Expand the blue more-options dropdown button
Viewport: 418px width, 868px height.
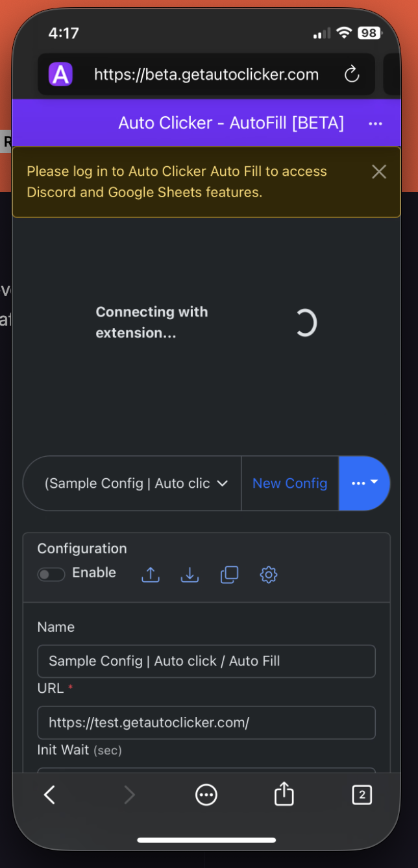[x=364, y=483]
